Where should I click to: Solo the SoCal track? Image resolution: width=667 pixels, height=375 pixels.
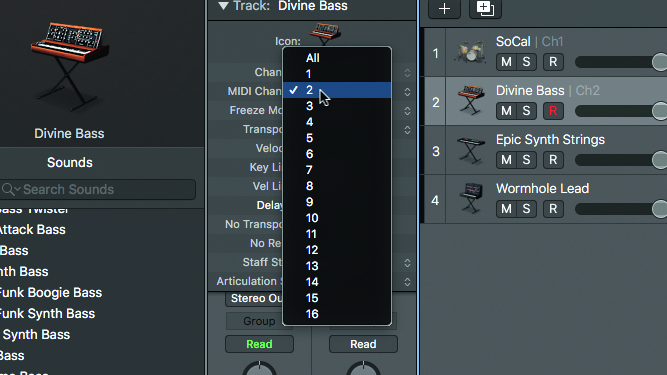tap(526, 62)
